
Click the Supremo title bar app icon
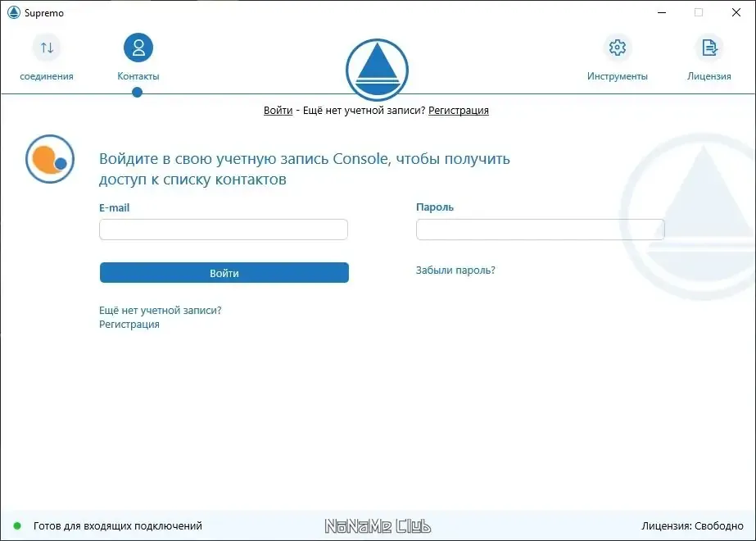(13, 12)
